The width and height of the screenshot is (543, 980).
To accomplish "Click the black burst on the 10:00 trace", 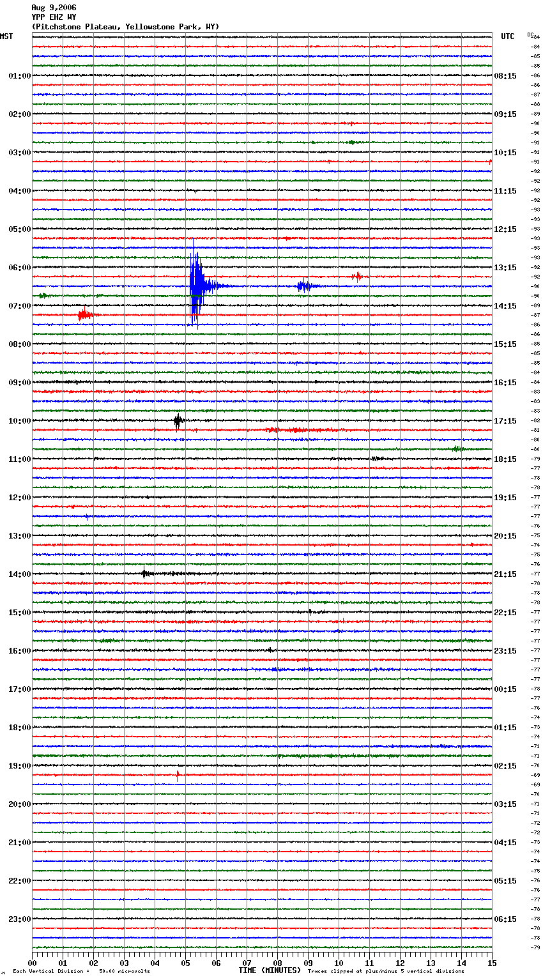I will point(178,420).
